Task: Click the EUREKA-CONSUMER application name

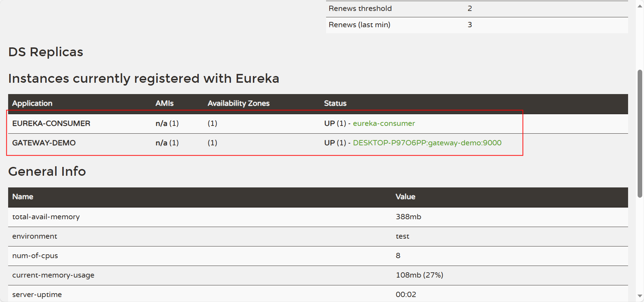Action: (x=51, y=123)
